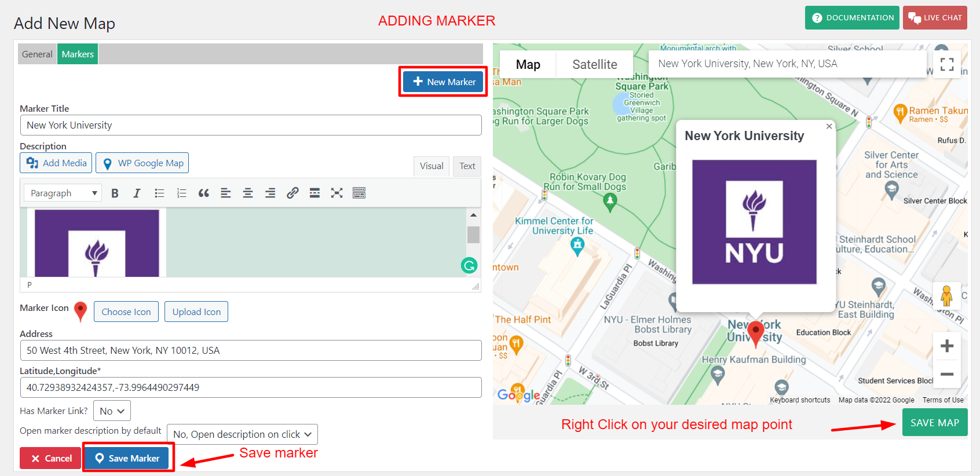Align description text right
The height and width of the screenshot is (476, 980).
[270, 193]
